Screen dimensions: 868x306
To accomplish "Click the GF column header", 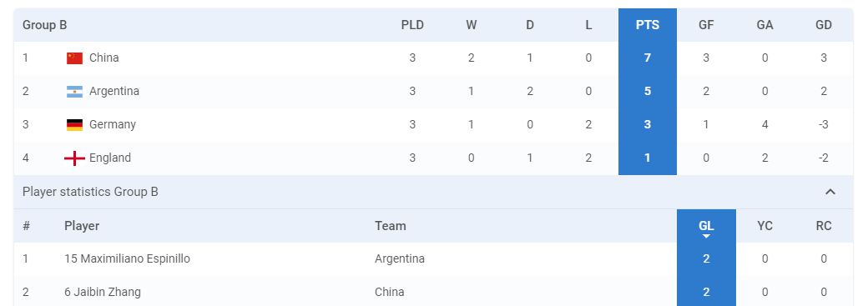I will click(x=706, y=25).
